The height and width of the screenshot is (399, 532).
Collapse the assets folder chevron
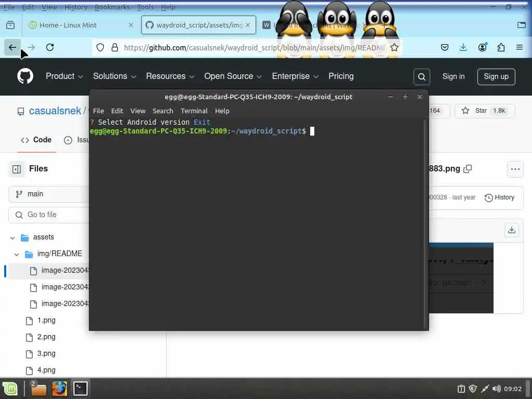pos(12,237)
